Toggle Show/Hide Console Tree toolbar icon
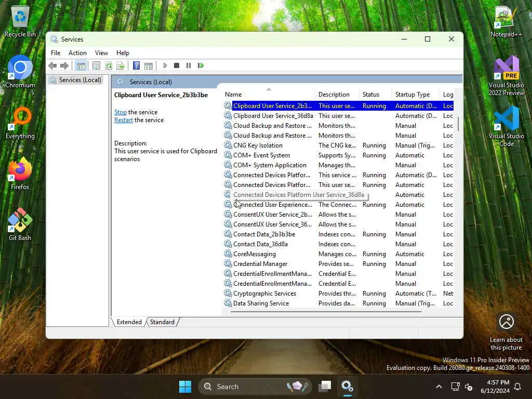532x399 pixels. click(x=81, y=65)
